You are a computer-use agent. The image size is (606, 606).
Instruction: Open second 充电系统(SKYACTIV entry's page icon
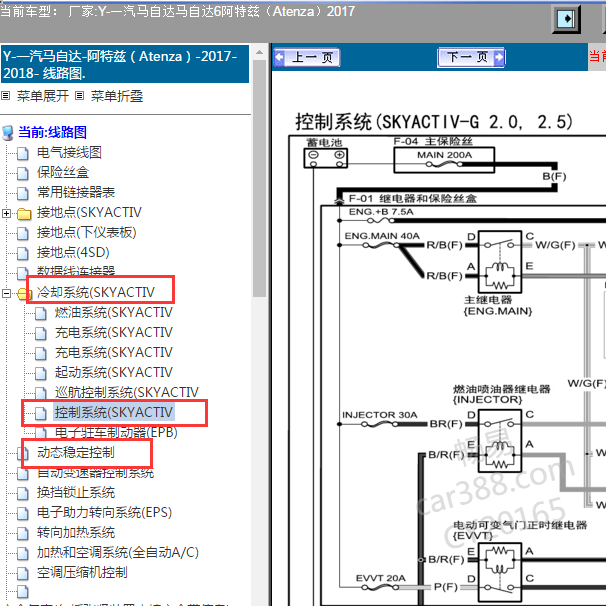41,353
